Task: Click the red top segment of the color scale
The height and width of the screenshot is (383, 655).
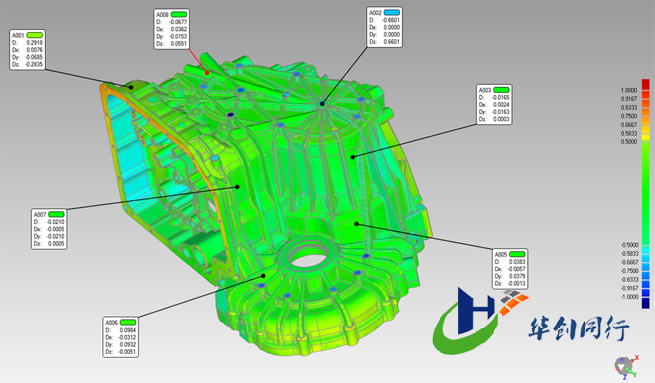Action: [646, 84]
